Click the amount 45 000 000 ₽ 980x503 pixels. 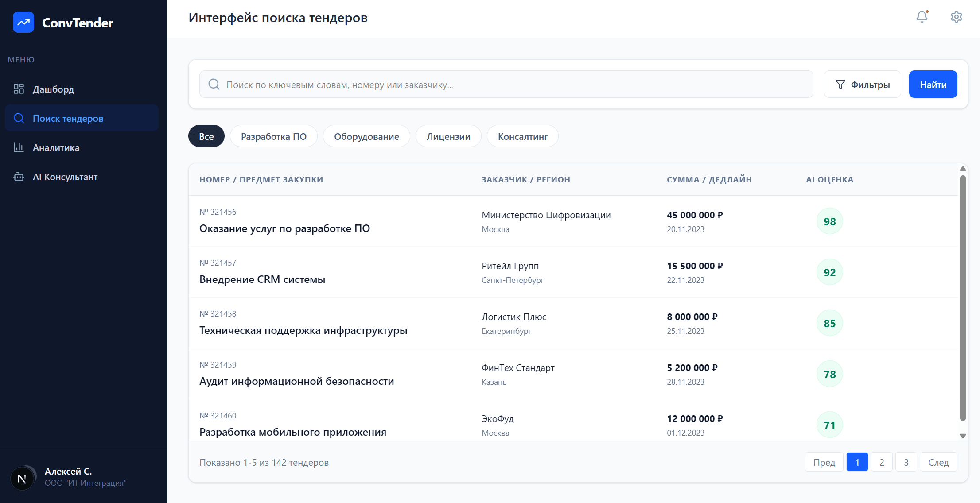pos(695,215)
